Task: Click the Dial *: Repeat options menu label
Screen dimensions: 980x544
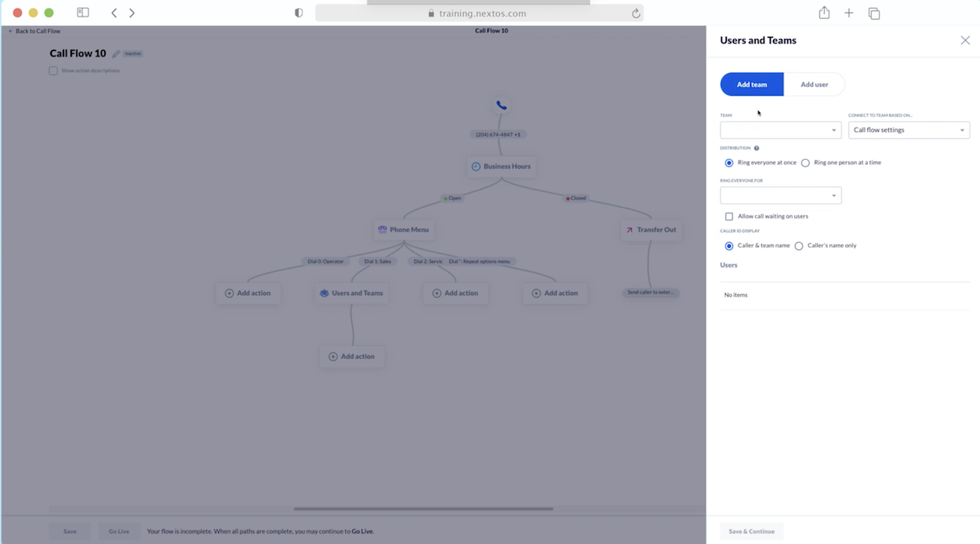Action: (x=479, y=261)
